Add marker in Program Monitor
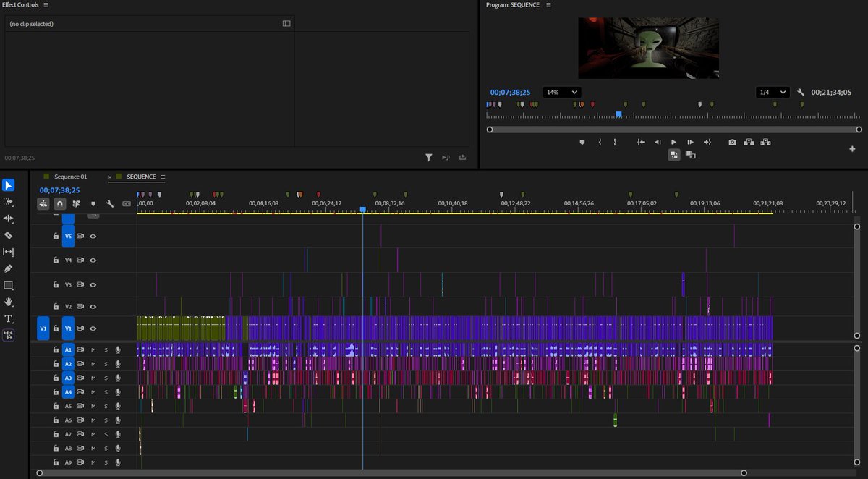 [x=582, y=142]
